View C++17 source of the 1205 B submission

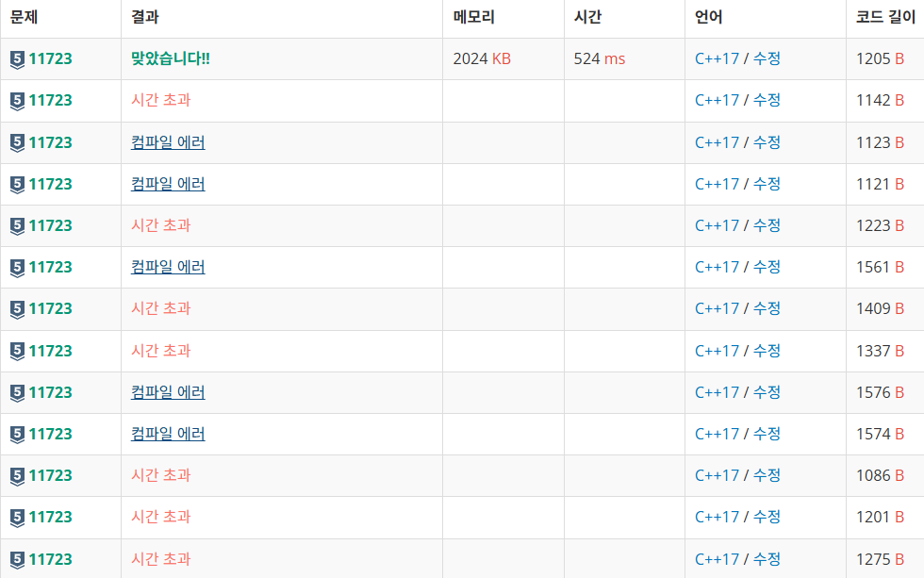pos(717,58)
